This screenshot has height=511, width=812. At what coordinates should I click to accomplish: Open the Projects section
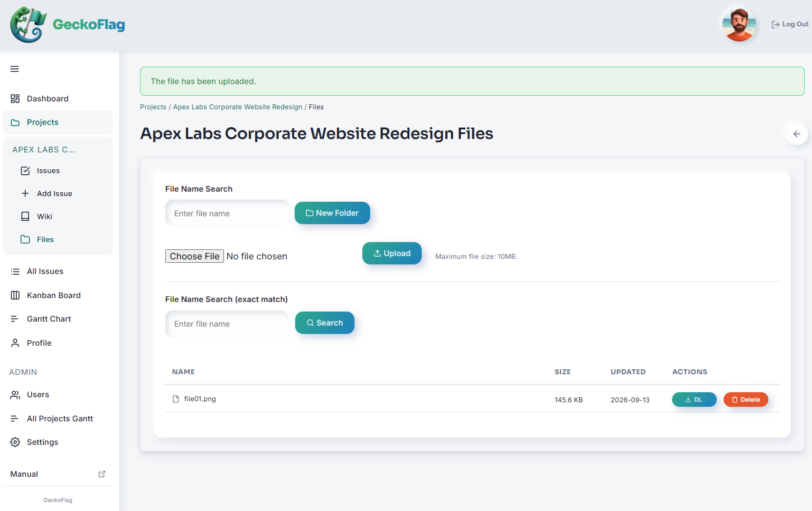[58, 122]
